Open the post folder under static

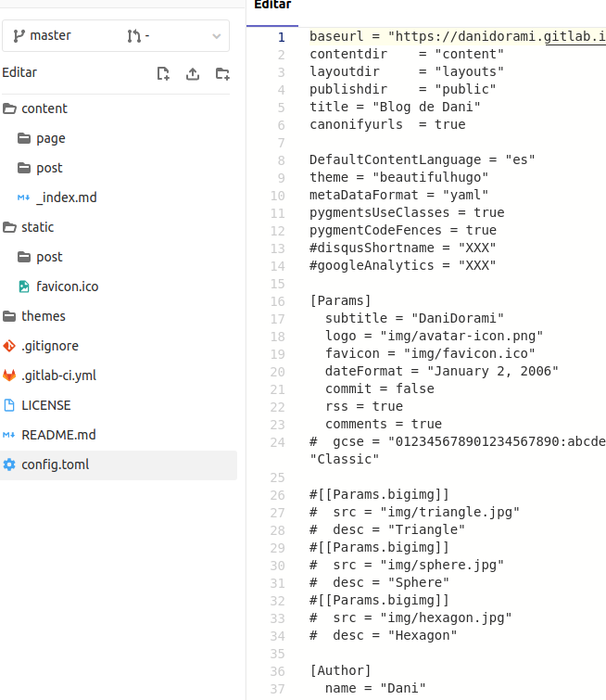[x=49, y=257]
